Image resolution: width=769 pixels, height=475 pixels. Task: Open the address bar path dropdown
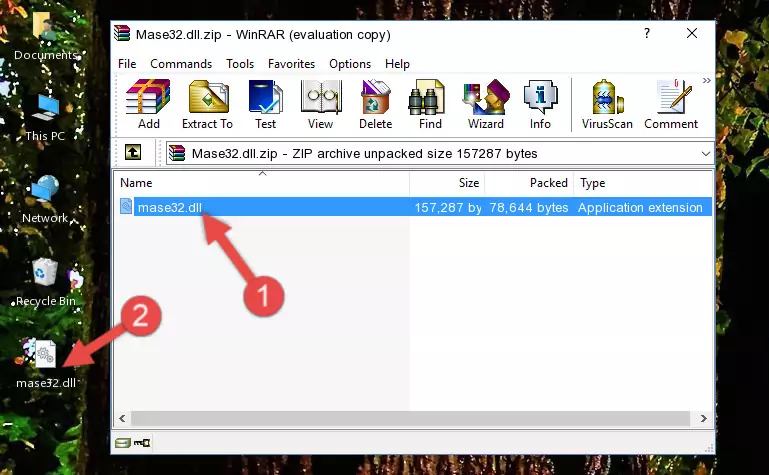tap(706, 154)
